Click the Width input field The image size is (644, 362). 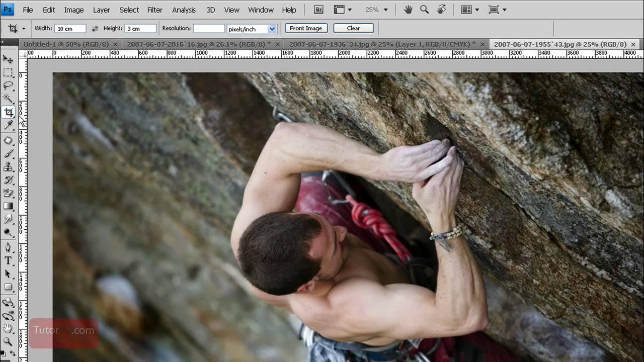click(70, 29)
